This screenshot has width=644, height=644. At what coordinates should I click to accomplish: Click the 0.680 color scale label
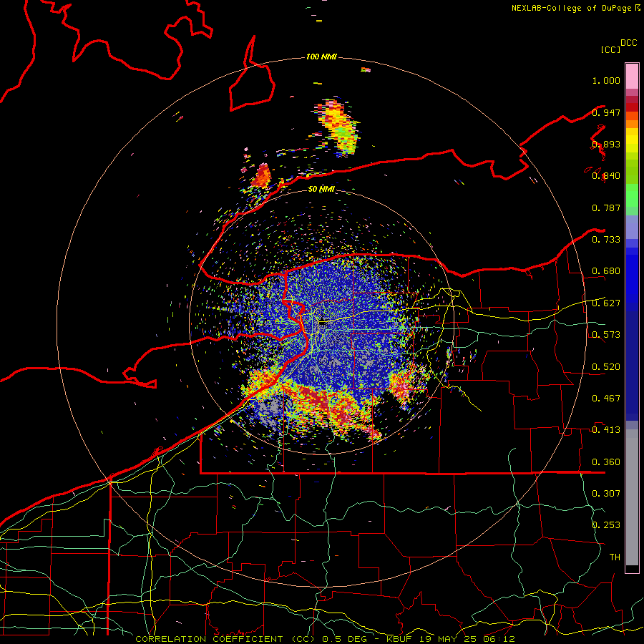(x=606, y=271)
